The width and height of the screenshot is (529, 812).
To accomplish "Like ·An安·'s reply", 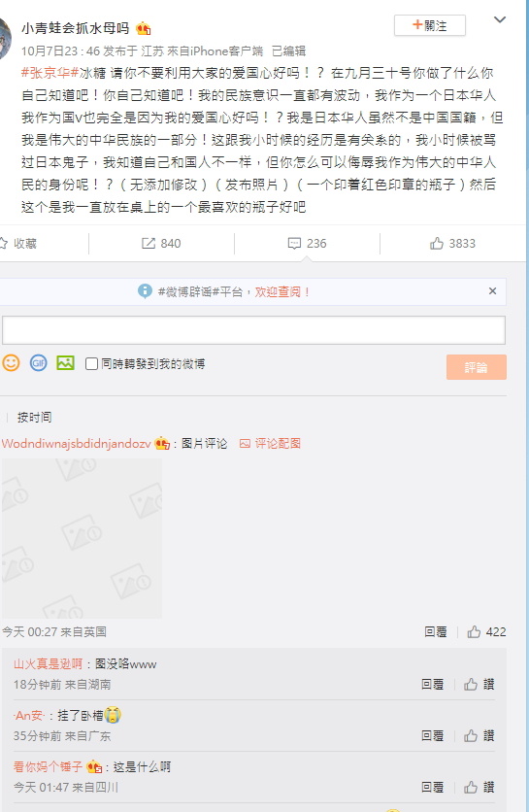I will pyautogui.click(x=479, y=735).
